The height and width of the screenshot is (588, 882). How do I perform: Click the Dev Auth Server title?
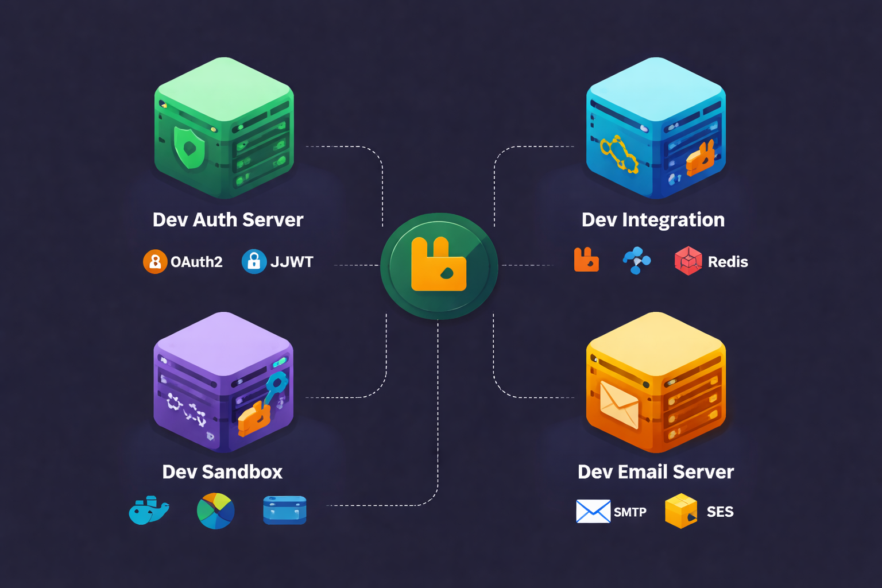[x=228, y=220]
